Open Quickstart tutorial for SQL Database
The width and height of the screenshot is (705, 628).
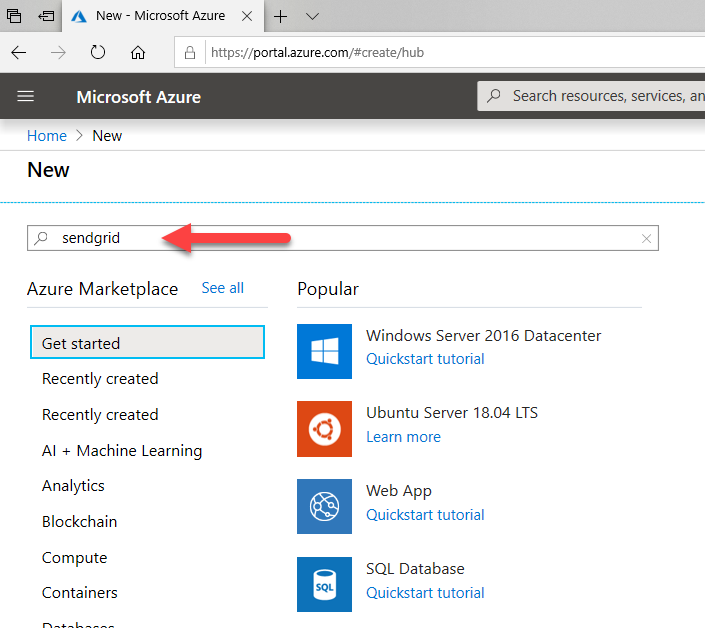425,592
